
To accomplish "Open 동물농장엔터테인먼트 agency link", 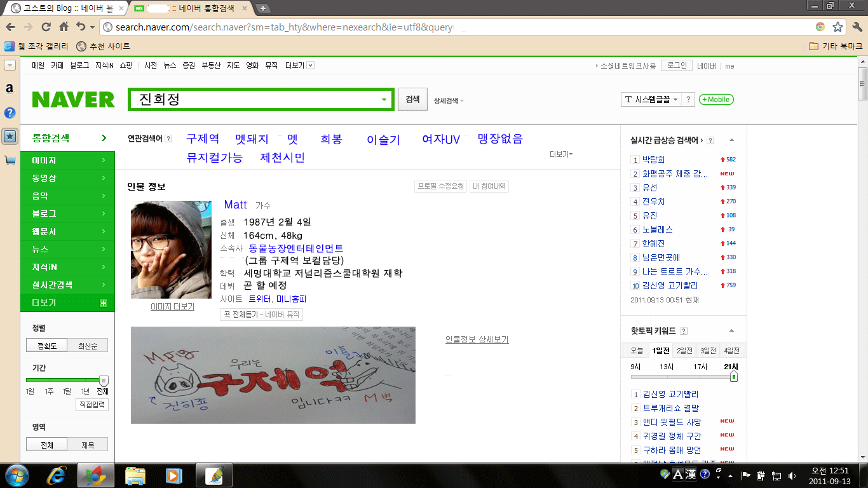I will point(296,248).
